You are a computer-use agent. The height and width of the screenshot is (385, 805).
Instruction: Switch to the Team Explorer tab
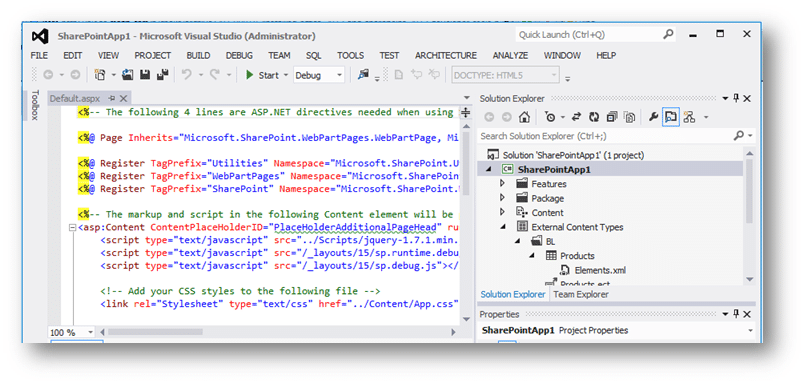[581, 294]
